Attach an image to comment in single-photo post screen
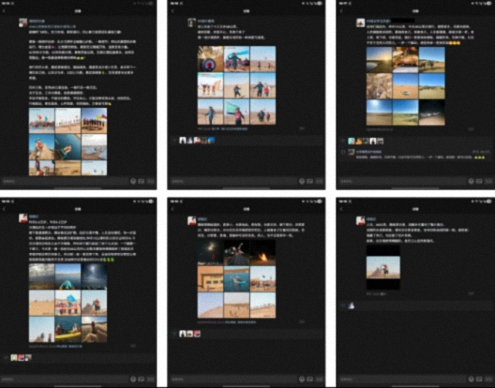 (x=479, y=379)
